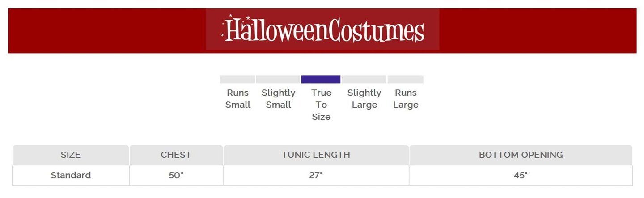The height and width of the screenshot is (198, 644).
Task: Click the Runs Small label
Action: tap(237, 99)
